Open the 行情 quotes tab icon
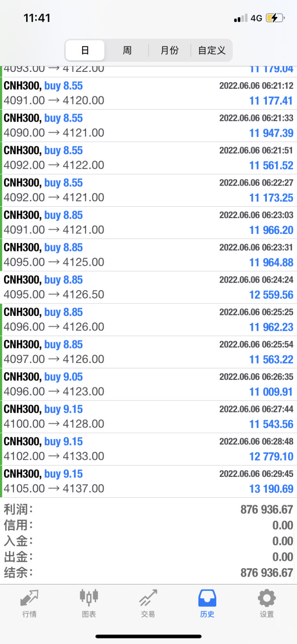The width and height of the screenshot is (297, 644). coord(29,598)
